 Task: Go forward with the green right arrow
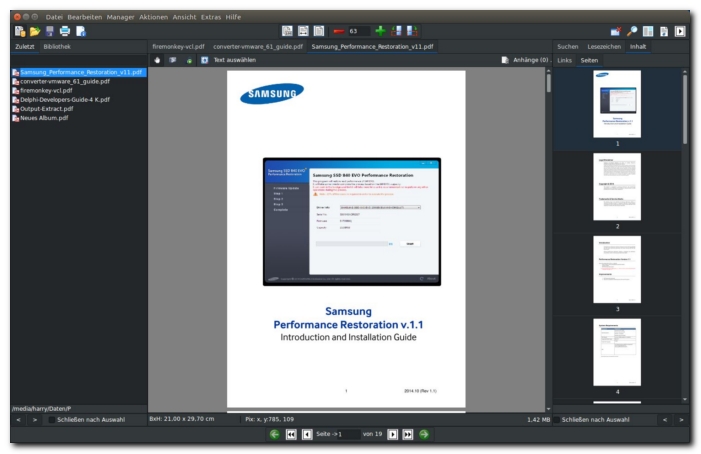pyautogui.click(x=424, y=434)
